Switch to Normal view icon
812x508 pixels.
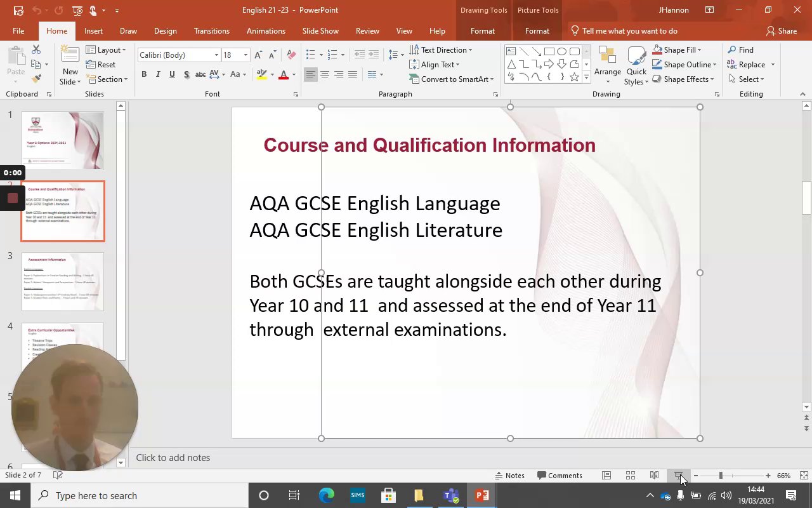[606, 476]
